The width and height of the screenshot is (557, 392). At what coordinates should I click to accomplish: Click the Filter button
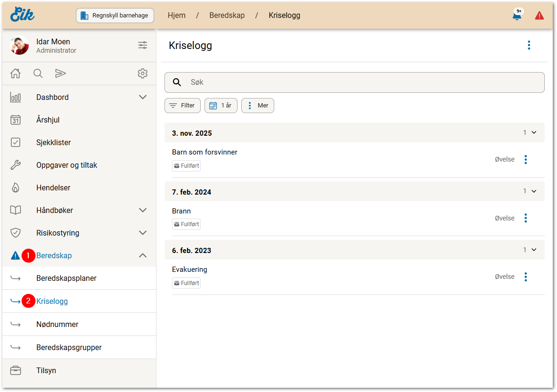tap(182, 106)
